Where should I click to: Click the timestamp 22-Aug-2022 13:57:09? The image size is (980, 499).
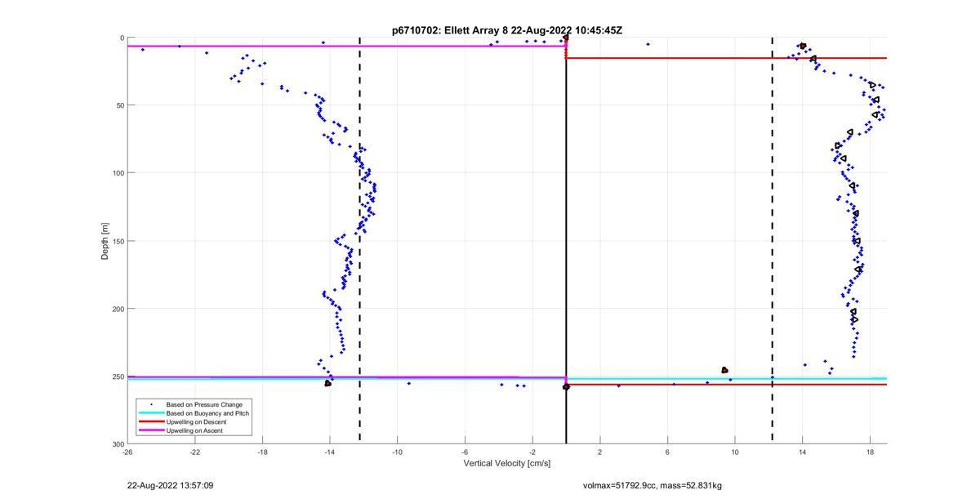click(x=171, y=486)
